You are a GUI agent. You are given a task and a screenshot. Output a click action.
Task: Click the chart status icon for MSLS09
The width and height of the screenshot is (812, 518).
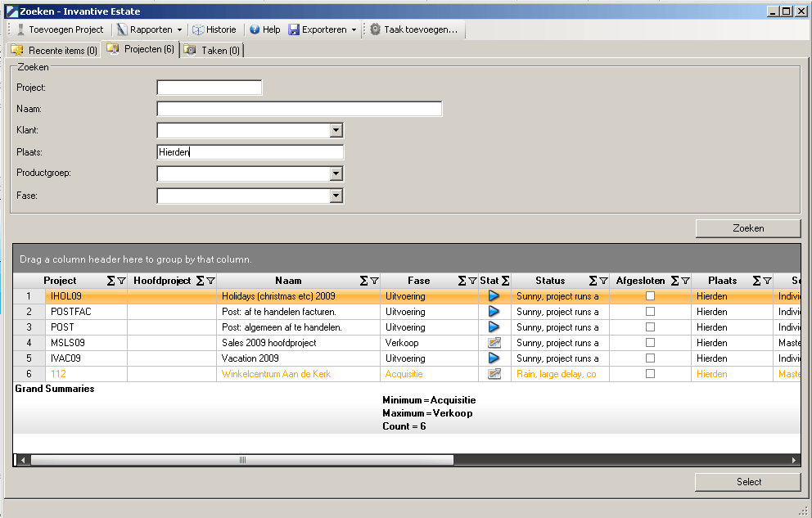(x=494, y=343)
